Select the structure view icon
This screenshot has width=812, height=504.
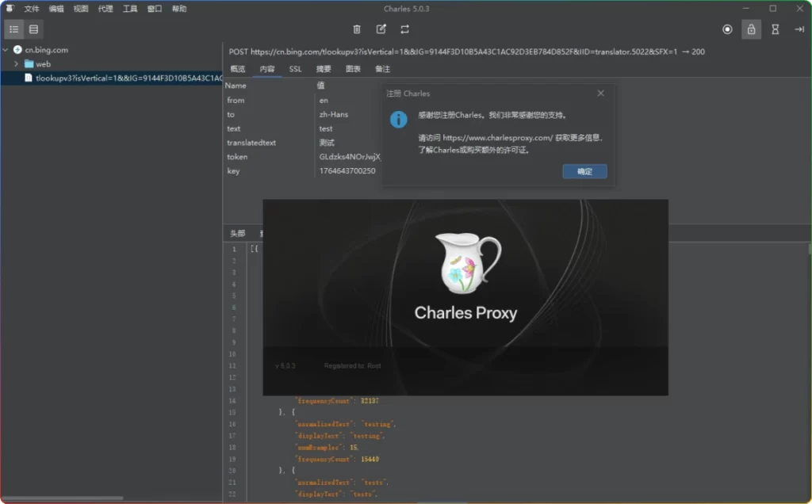coord(13,29)
